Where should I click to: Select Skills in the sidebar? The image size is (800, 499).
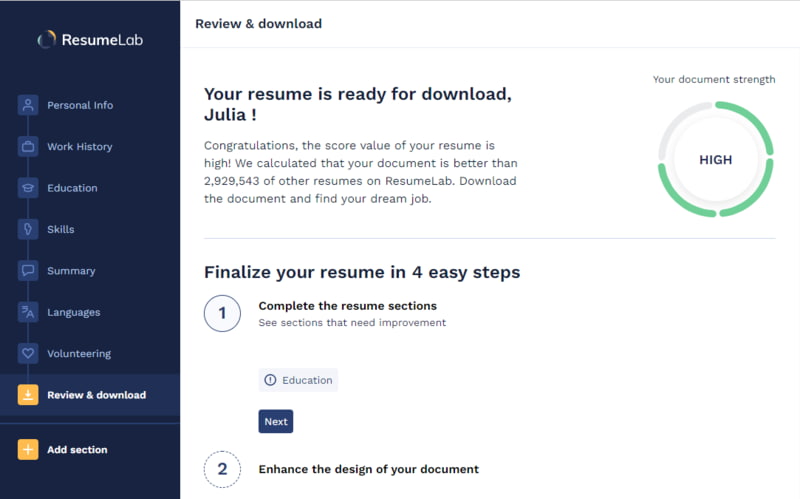point(61,229)
